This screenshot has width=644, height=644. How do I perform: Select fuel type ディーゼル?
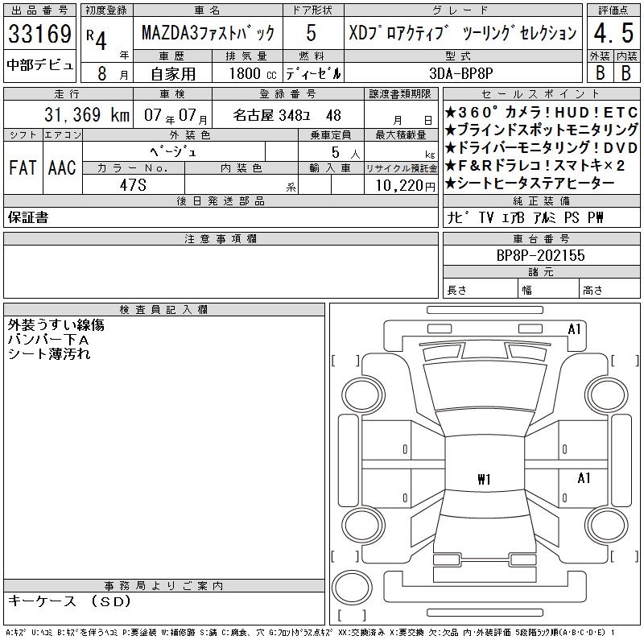[x=313, y=73]
